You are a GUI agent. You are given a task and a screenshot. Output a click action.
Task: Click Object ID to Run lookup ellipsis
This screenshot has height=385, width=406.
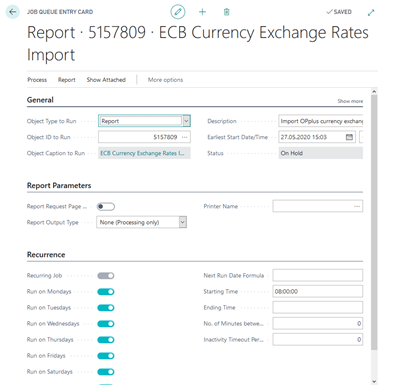point(185,137)
